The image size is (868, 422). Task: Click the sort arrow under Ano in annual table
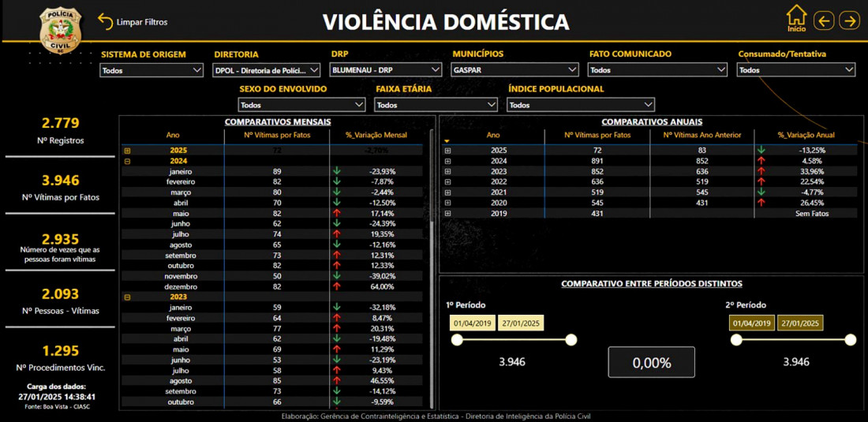(447, 142)
